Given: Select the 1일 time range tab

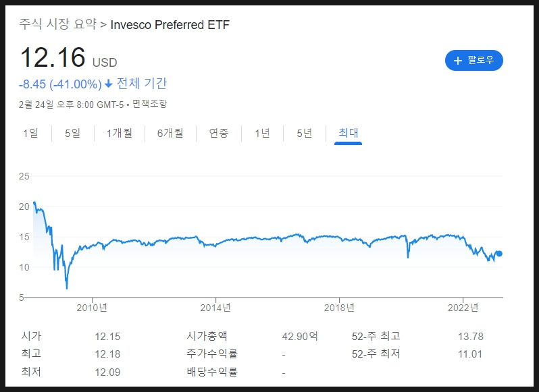Looking at the screenshot, I should [30, 133].
